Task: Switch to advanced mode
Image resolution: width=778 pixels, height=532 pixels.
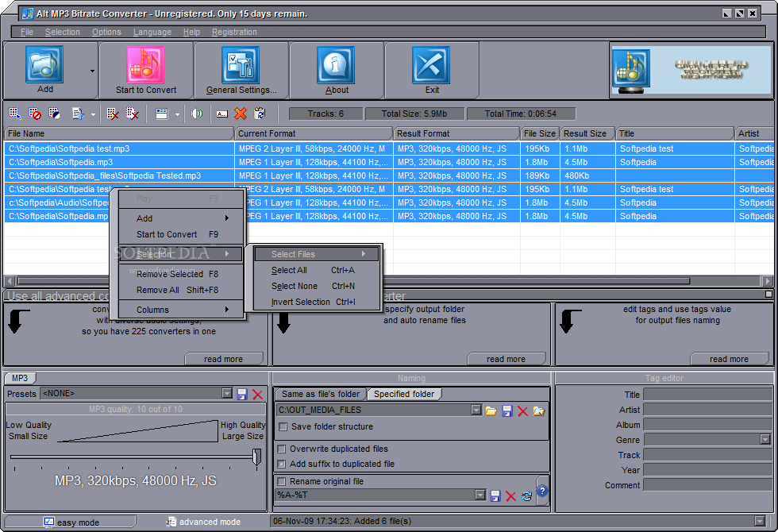Action: [204, 522]
